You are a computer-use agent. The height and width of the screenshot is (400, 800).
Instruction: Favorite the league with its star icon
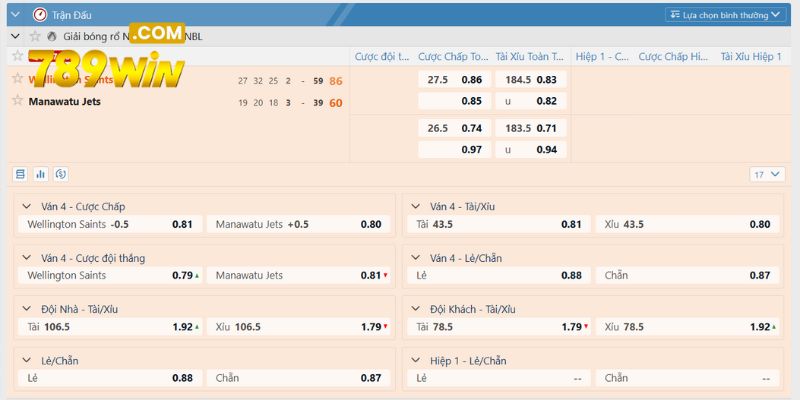click(x=35, y=36)
